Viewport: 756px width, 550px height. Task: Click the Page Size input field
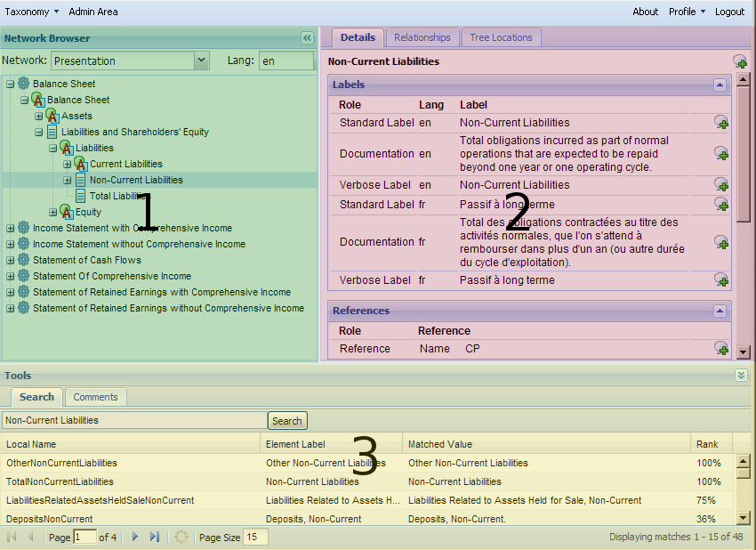point(254,537)
